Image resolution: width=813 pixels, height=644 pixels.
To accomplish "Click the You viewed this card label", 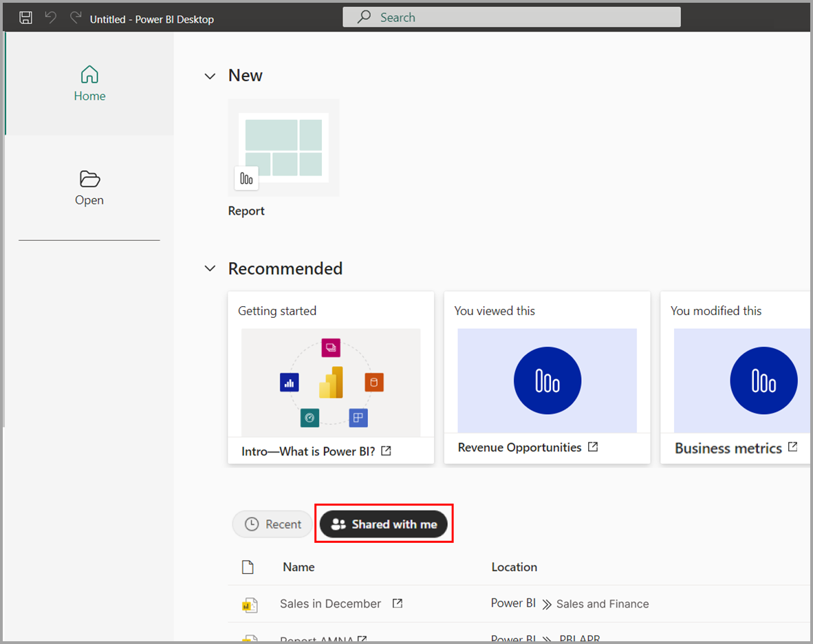I will [x=495, y=310].
